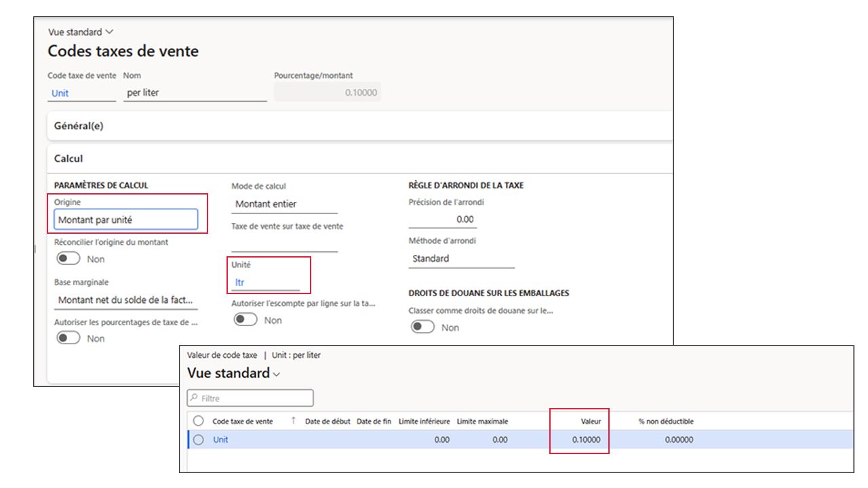Click the Limite maximale column header
The image size is (868, 488).
(x=482, y=422)
